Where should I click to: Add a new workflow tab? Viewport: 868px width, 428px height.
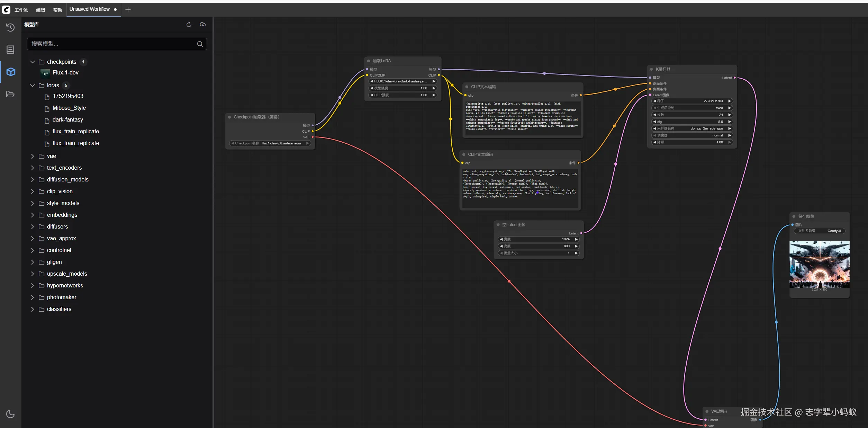point(128,10)
